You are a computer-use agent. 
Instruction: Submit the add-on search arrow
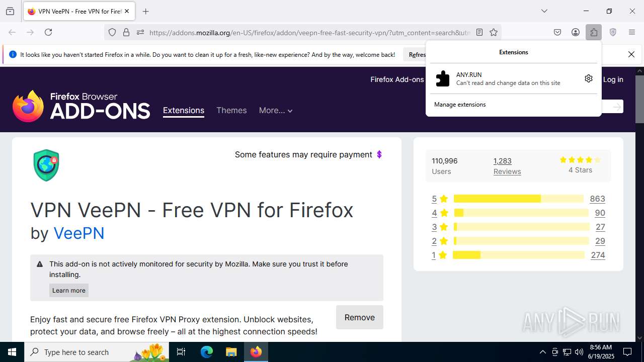[617, 107]
